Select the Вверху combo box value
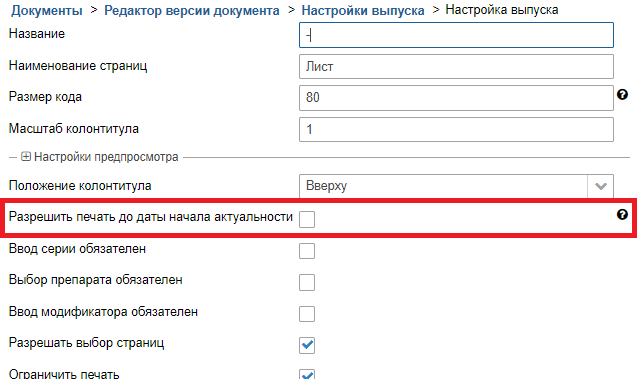Image resolution: width=643 pixels, height=384 pixels. coord(444,186)
